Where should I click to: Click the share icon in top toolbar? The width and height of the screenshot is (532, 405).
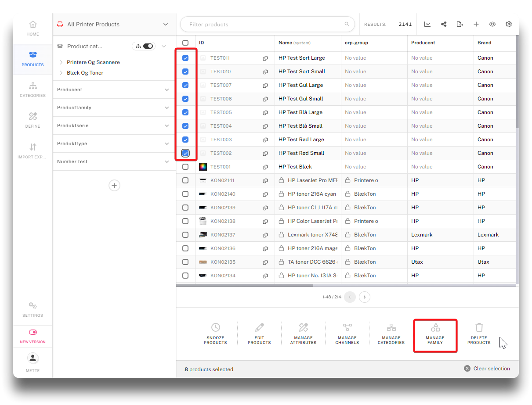point(444,25)
